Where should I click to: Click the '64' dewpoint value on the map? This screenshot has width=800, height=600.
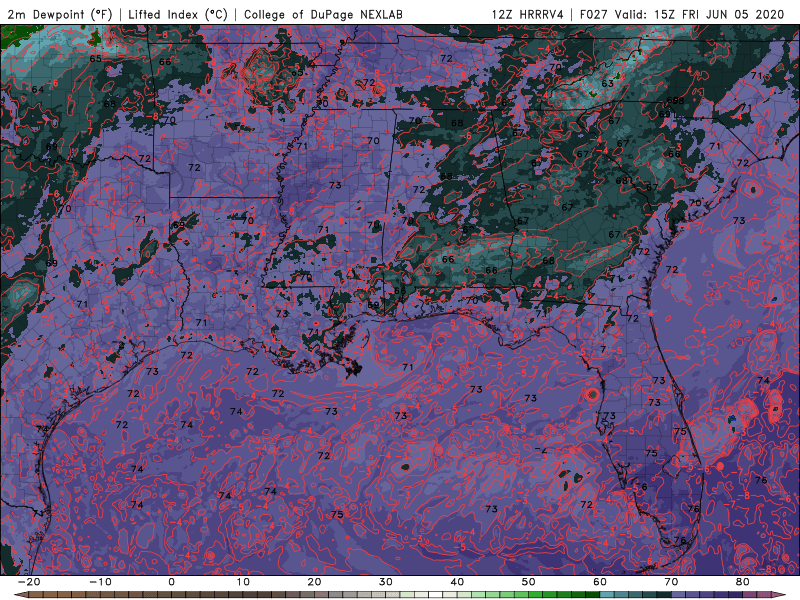(38, 90)
